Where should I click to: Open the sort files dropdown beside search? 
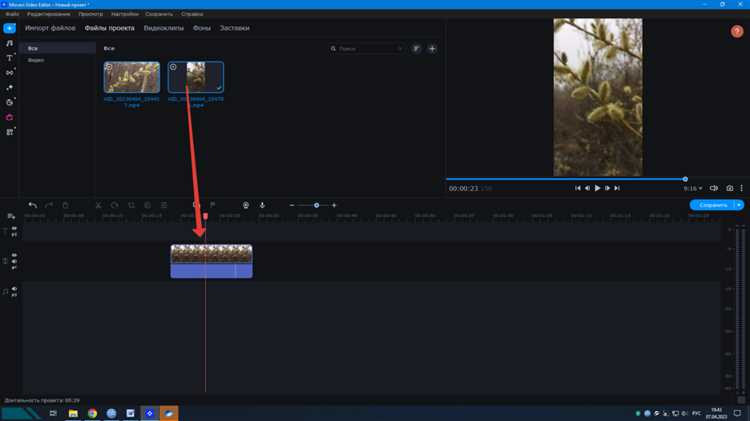(x=417, y=48)
